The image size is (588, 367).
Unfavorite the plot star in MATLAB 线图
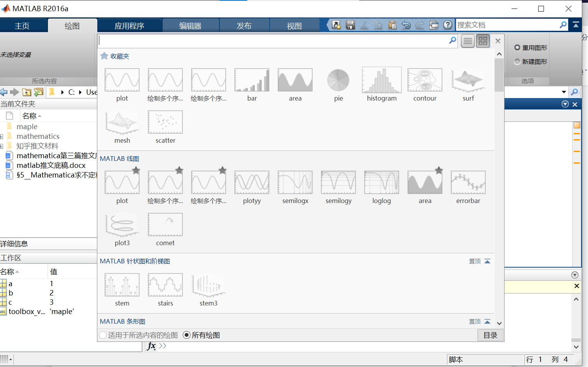pyautogui.click(x=136, y=170)
